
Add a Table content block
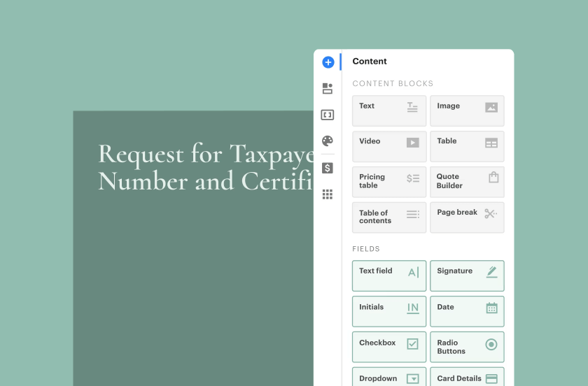pyautogui.click(x=466, y=147)
